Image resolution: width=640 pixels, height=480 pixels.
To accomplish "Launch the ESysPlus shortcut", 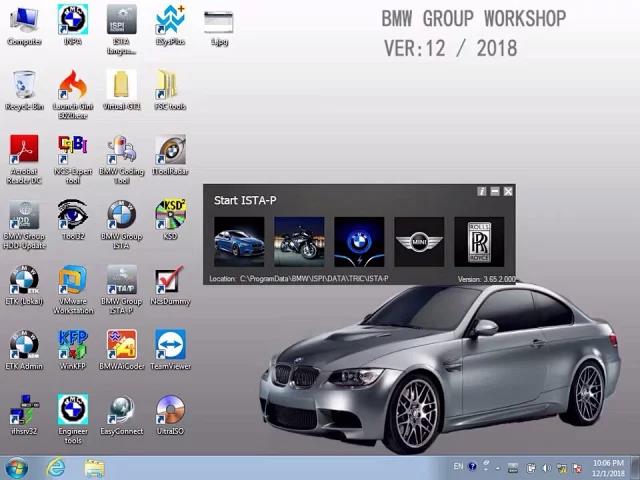I will (x=170, y=25).
